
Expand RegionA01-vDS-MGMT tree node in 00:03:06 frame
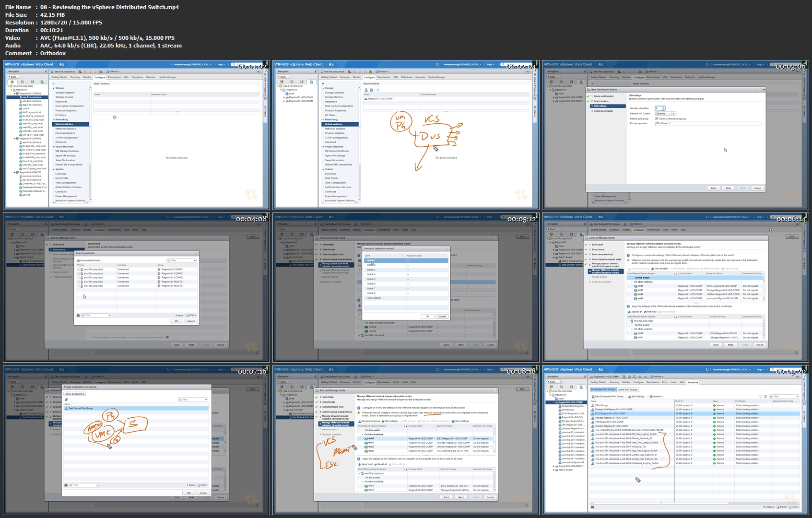click(x=554, y=101)
